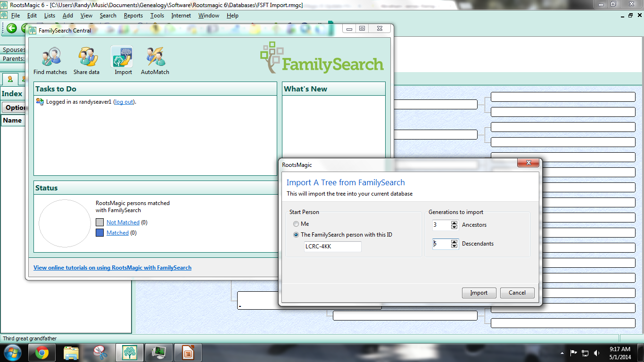Open Share data in FamilySearch Central
Screen dimensions: 644x362
coord(87,61)
